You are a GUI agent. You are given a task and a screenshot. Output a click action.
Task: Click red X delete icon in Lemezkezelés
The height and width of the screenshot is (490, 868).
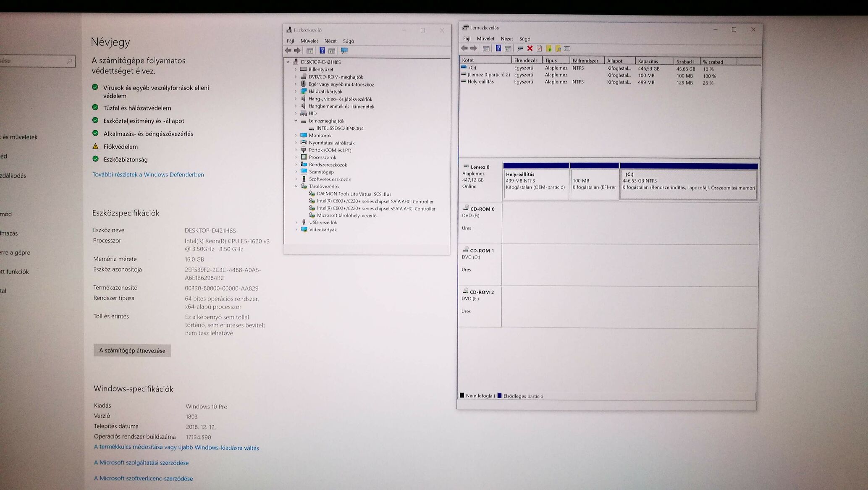tap(530, 48)
